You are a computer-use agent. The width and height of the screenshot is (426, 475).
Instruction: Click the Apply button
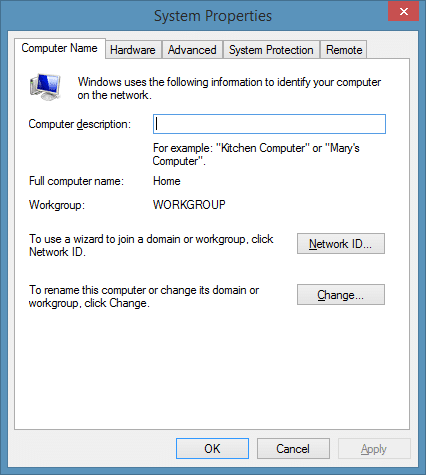[374, 449]
